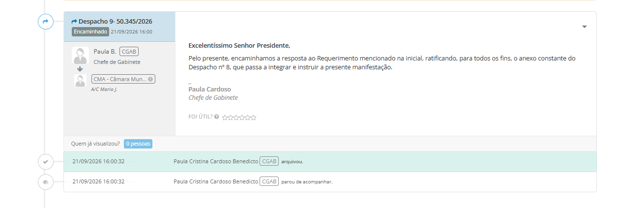Viewport: 644px width, 208px height.
Task: Click the forward arrow before Despacho 9
Action: tap(74, 22)
